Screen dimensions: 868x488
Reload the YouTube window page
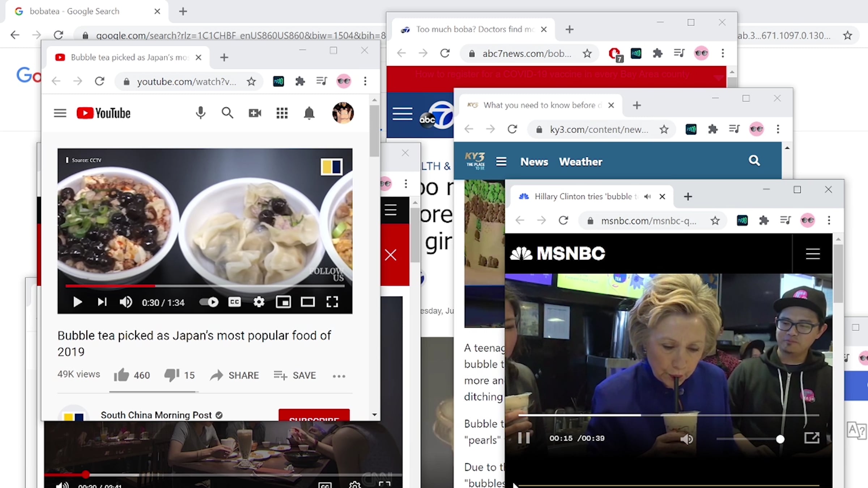pos(99,81)
